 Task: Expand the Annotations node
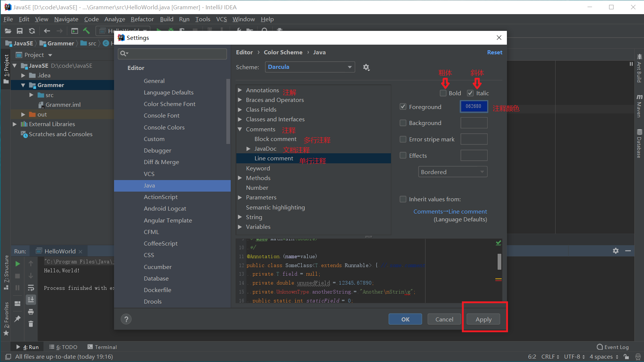coord(240,90)
